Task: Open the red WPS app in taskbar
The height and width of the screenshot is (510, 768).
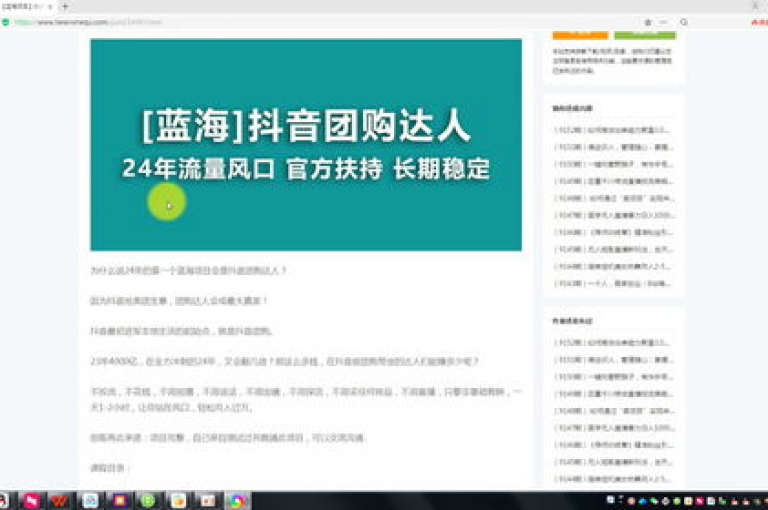Action: [x=60, y=501]
